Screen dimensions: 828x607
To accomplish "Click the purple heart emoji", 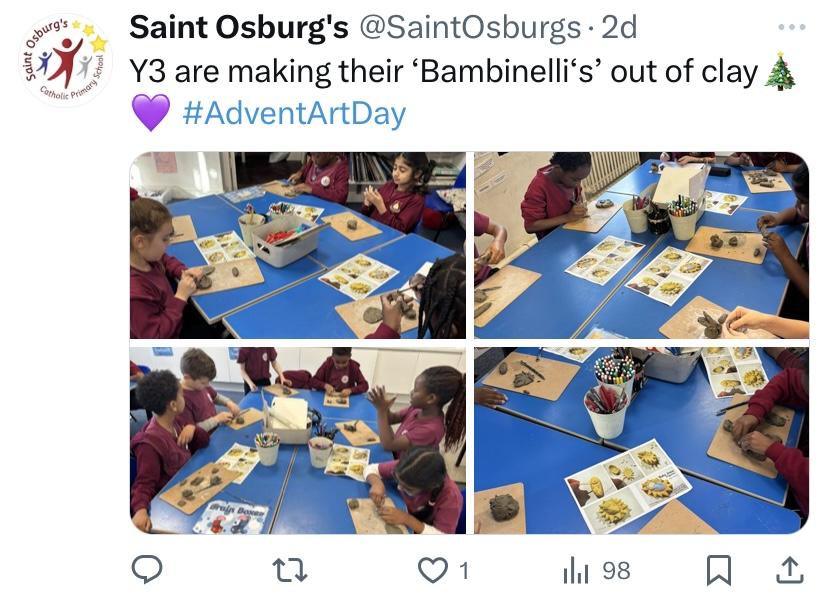I will 151,113.
